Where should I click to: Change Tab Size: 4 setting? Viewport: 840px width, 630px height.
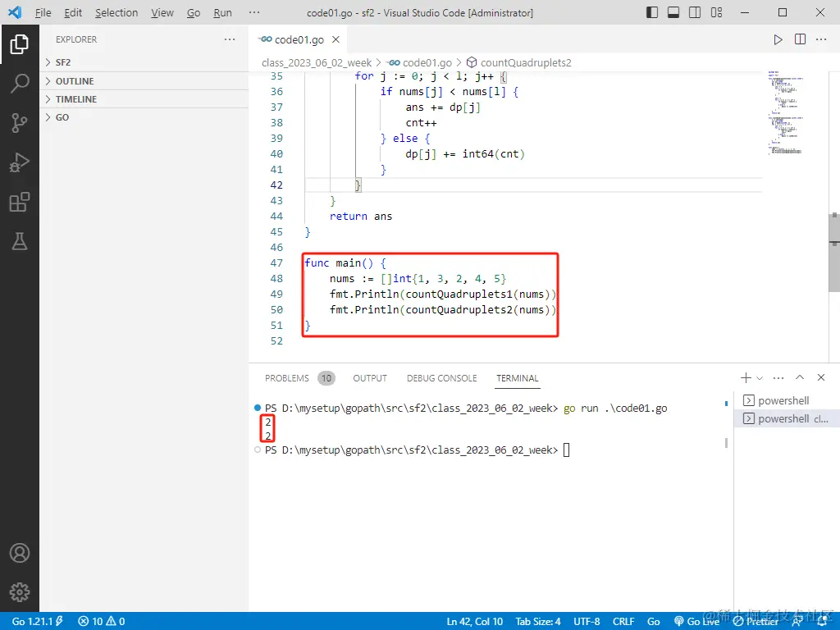(538, 622)
